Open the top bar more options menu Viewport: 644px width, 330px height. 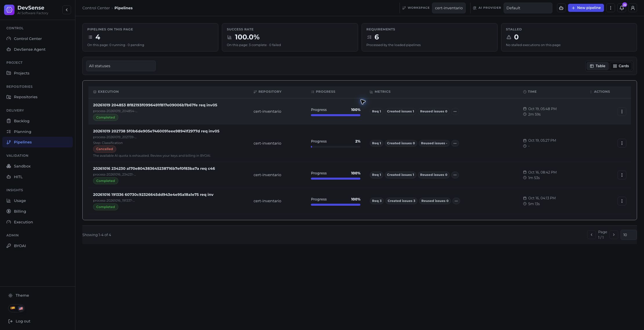[x=611, y=8]
